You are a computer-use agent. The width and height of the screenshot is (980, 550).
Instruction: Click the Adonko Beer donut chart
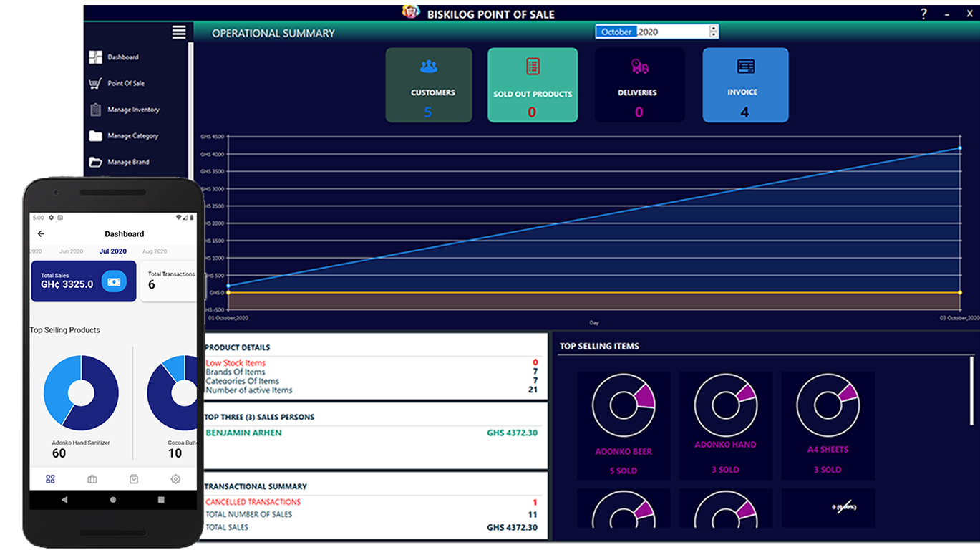click(624, 405)
